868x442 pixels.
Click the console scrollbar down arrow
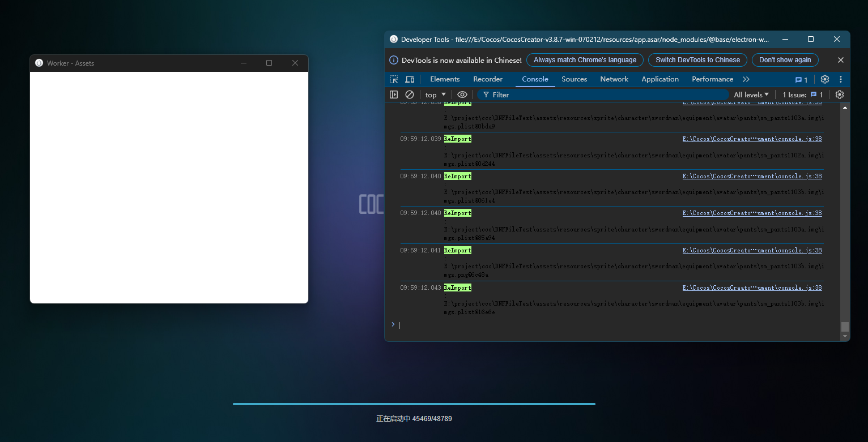(x=845, y=336)
